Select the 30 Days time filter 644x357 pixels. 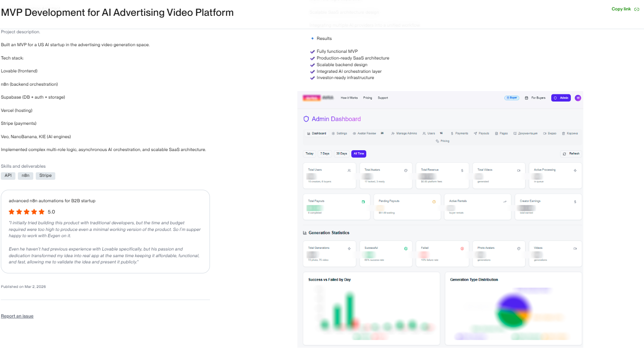(342, 154)
